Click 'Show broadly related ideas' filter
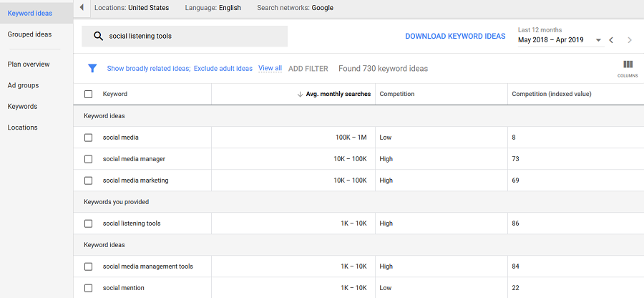This screenshot has width=644, height=298. (x=149, y=69)
